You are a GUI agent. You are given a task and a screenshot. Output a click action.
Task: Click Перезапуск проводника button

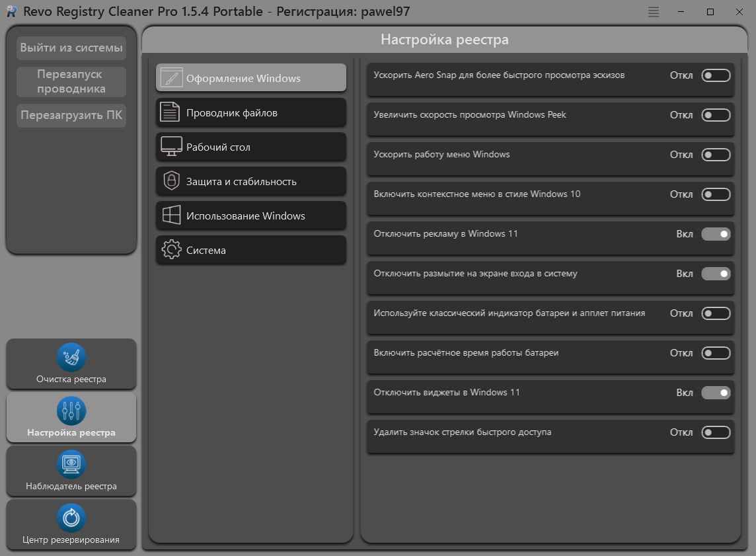point(71,81)
